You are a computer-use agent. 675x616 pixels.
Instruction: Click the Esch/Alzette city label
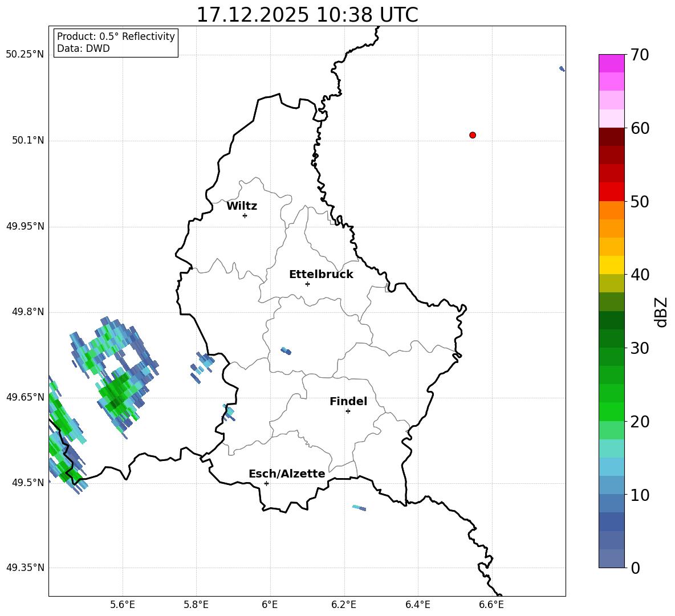[287, 474]
